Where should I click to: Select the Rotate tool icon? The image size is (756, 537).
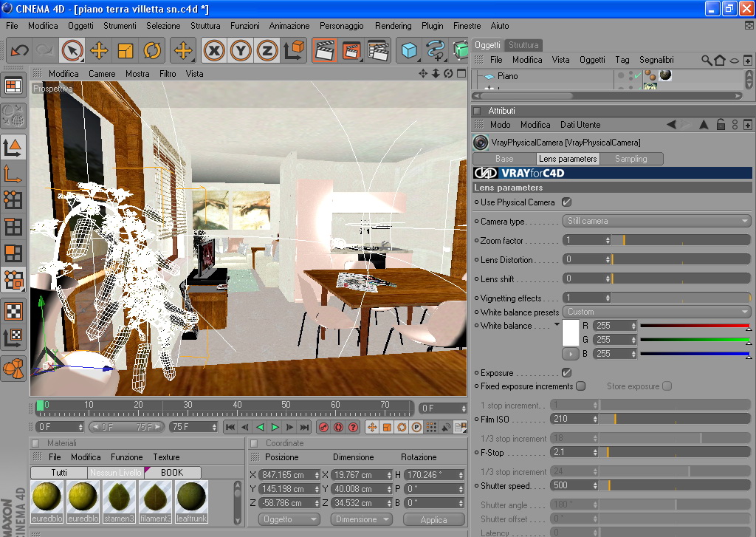tap(152, 50)
